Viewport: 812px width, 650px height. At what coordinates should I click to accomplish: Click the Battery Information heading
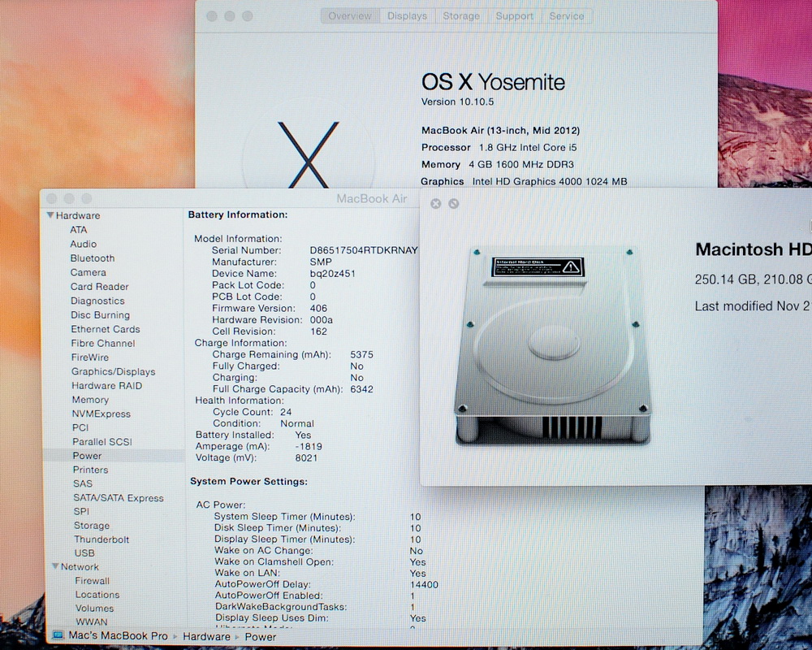238,214
